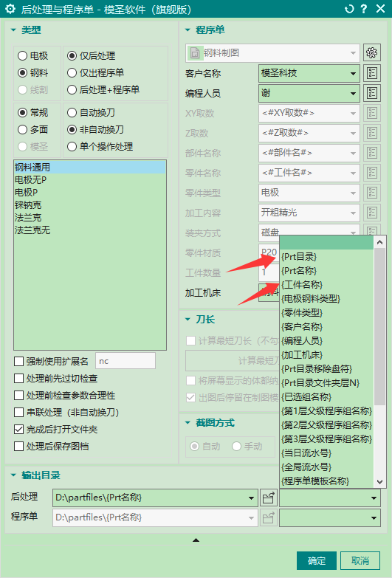This screenshot has height=578, width=392.
Task: Click the 取消 button
Action: (360, 561)
